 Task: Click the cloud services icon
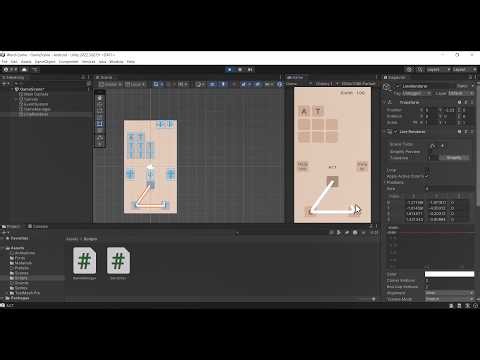(x=24, y=69)
